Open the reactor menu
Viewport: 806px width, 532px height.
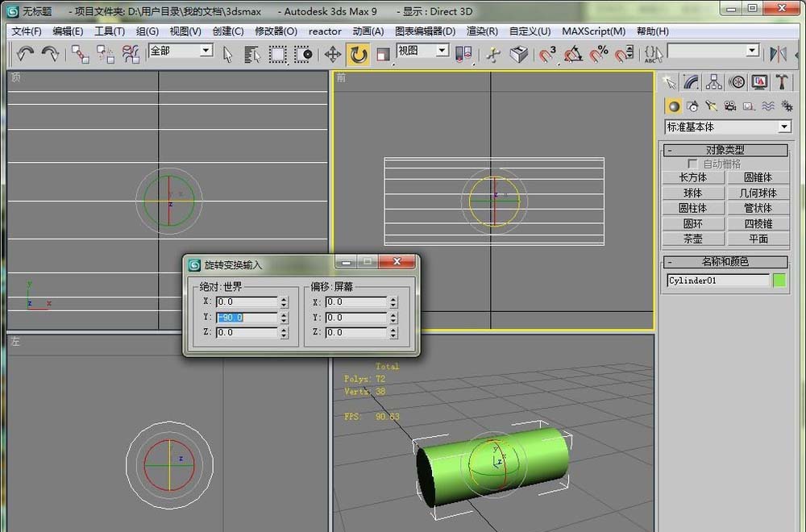(x=325, y=31)
